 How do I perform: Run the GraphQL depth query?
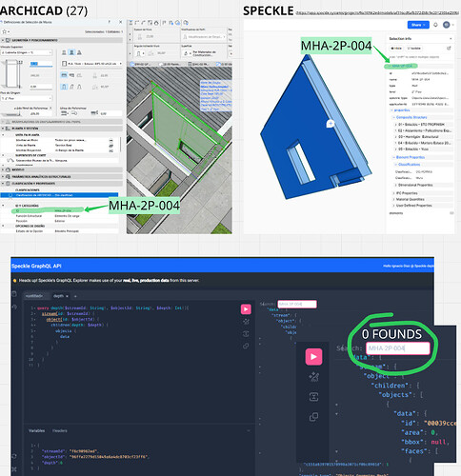246,309
